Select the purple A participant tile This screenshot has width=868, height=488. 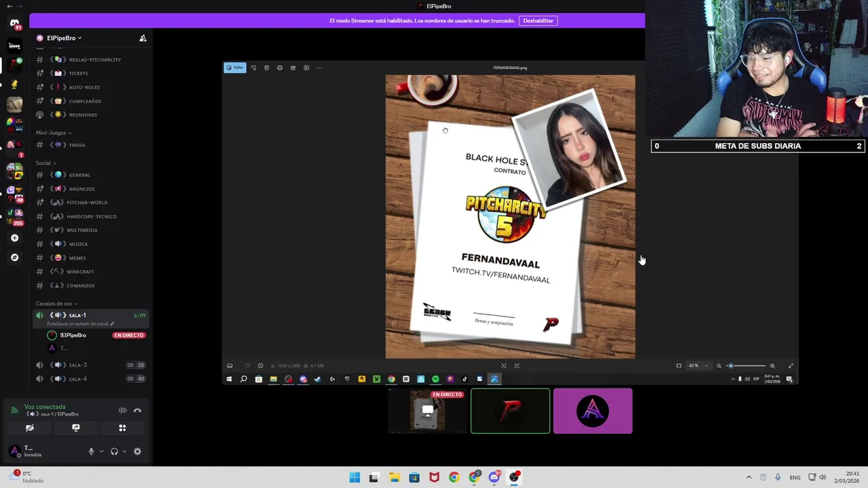coord(593,411)
